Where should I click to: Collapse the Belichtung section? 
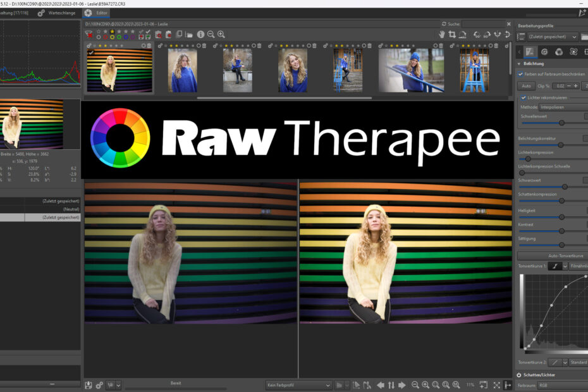coord(519,64)
